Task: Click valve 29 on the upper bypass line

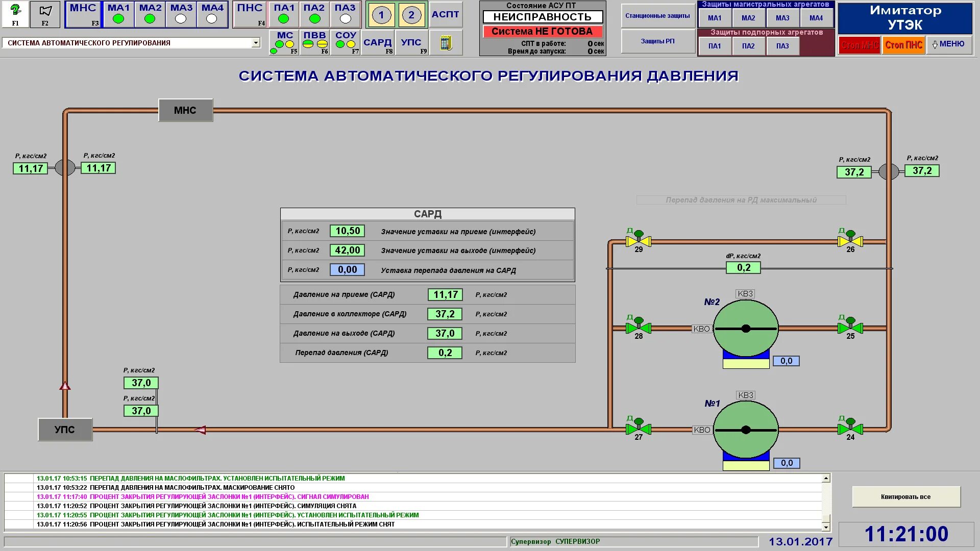Action: [638, 241]
